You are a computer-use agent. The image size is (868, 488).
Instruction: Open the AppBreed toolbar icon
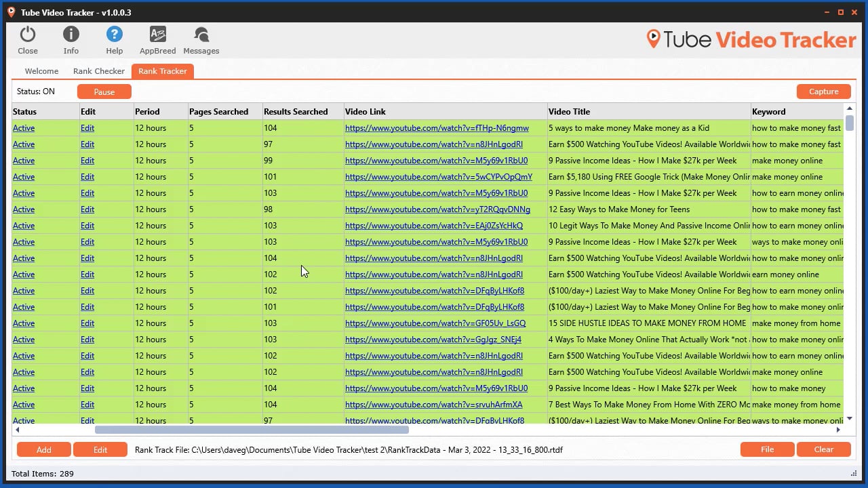[x=158, y=35]
